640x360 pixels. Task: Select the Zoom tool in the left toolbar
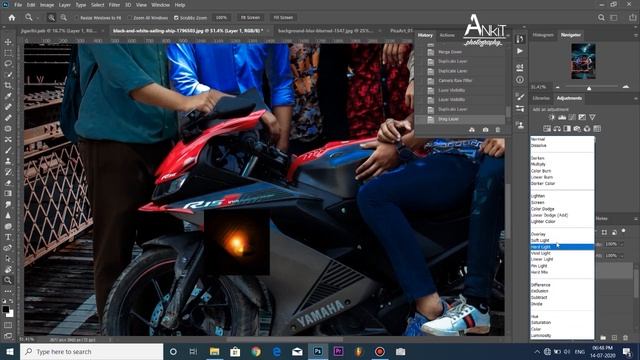[8, 280]
